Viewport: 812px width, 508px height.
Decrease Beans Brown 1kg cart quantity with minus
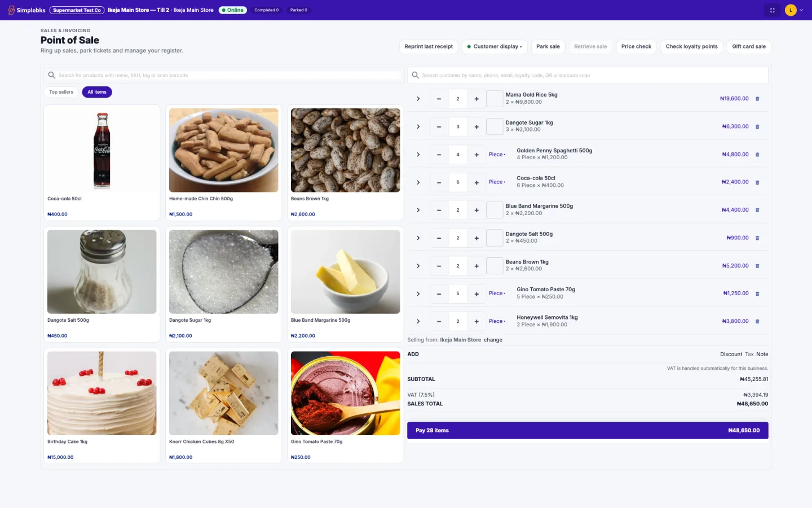click(439, 266)
